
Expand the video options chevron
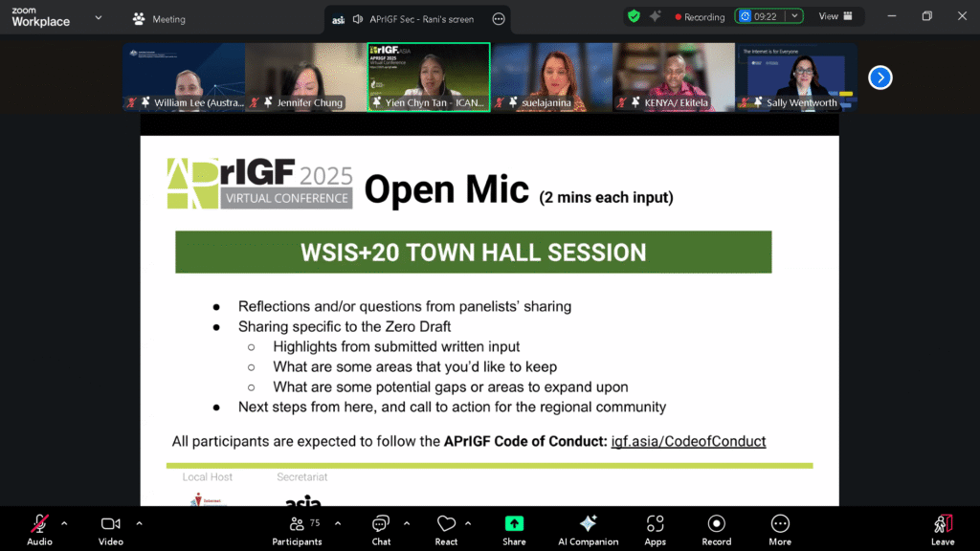(139, 523)
